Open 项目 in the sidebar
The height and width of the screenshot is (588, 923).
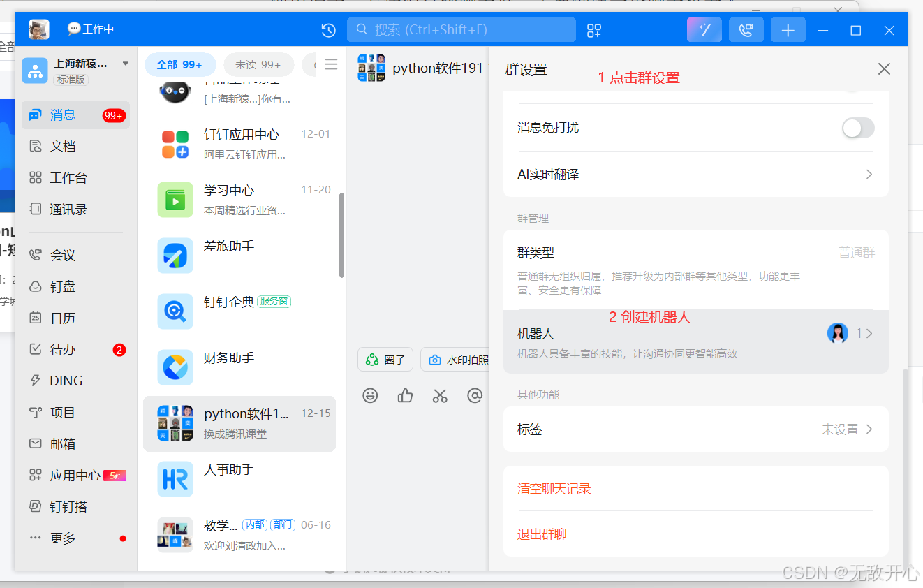click(x=75, y=413)
